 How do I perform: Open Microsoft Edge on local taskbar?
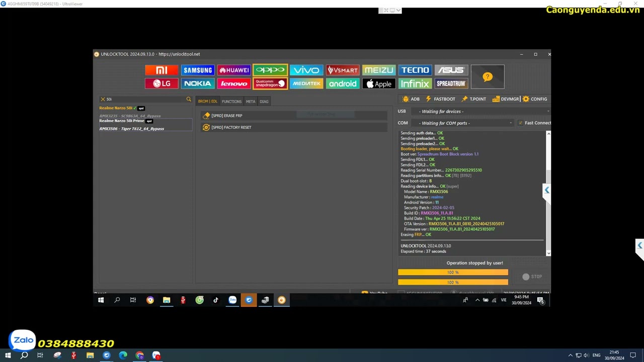tap(123, 355)
